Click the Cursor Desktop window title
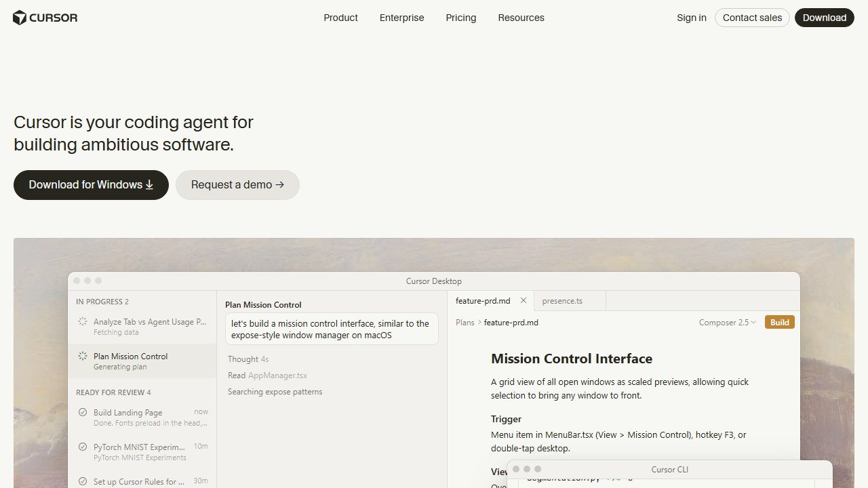 (x=434, y=281)
